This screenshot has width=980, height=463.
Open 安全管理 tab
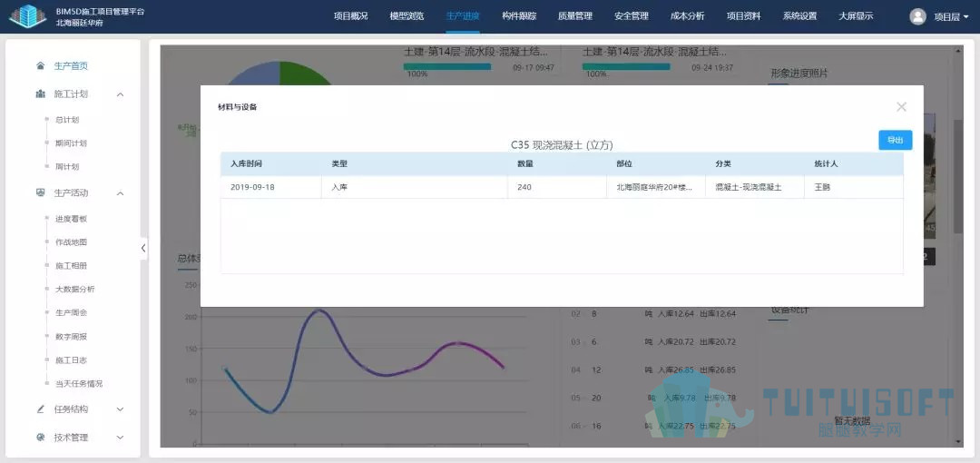(x=632, y=16)
